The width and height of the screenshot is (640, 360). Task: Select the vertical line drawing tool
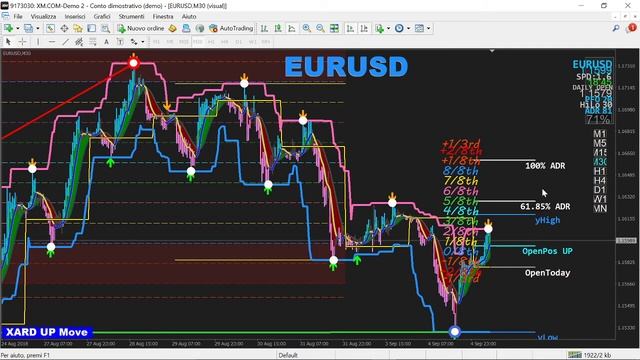click(x=38, y=42)
